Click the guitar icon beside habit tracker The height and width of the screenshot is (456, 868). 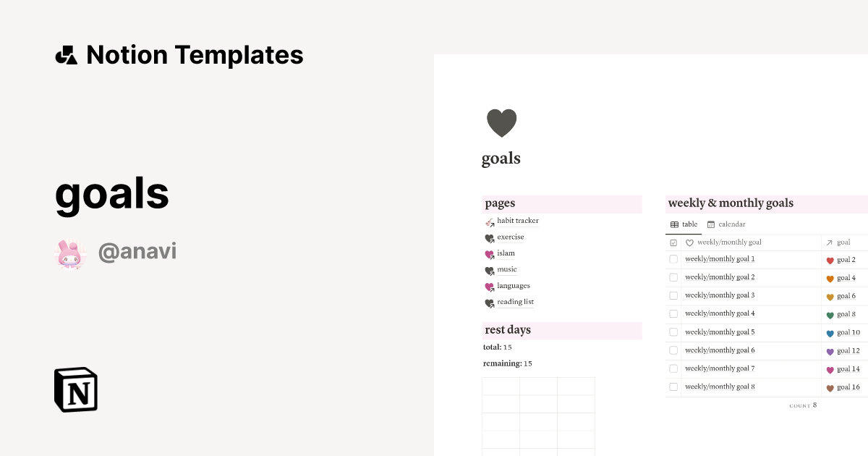point(489,221)
